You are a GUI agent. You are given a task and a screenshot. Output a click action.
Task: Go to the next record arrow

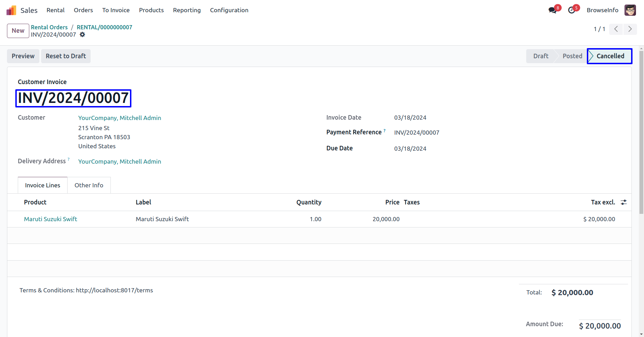click(x=630, y=29)
